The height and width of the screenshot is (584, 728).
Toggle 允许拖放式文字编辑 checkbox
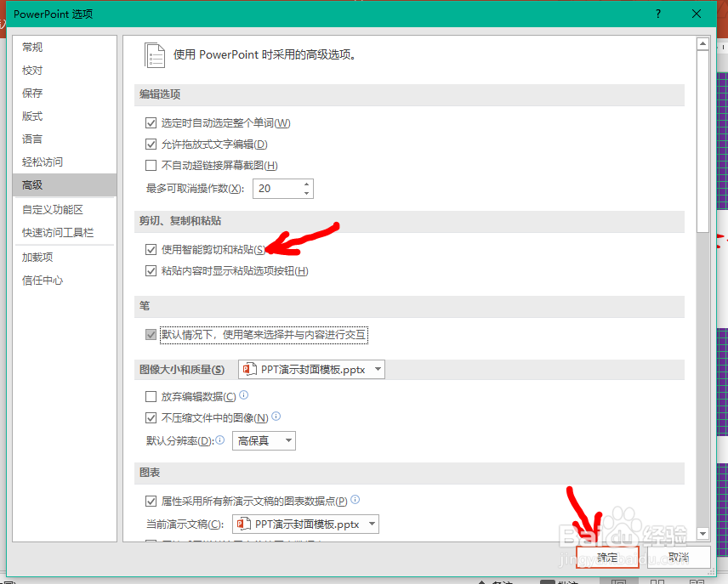(151, 145)
